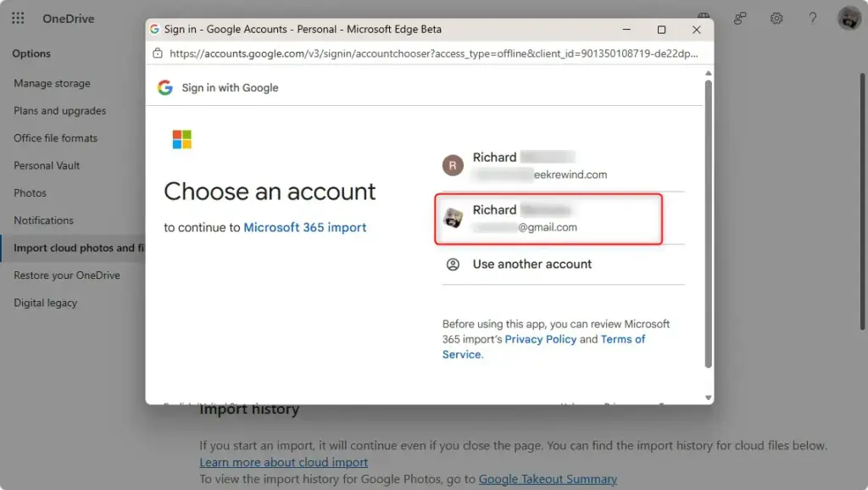Click the Import history heading
The width and height of the screenshot is (868, 490).
[x=249, y=409]
